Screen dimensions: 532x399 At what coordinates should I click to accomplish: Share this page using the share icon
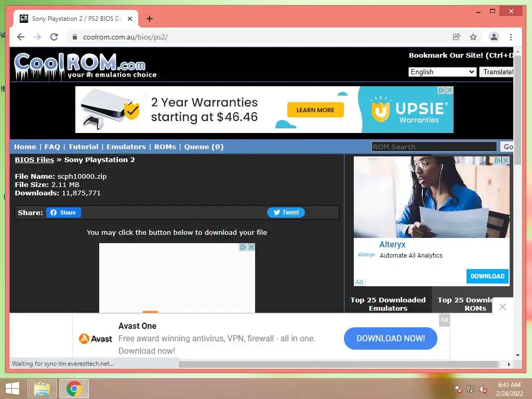[456, 37]
